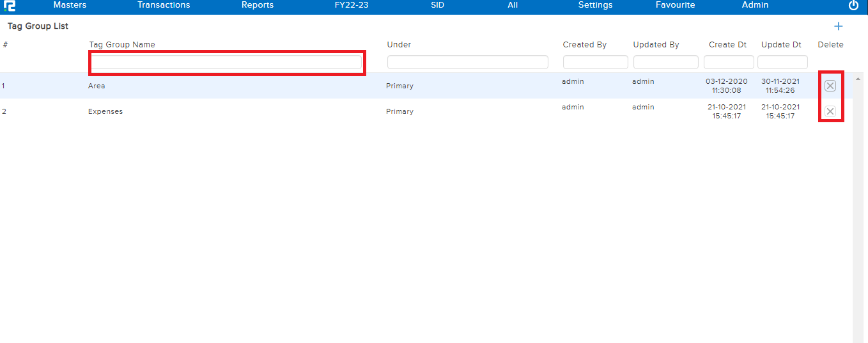The image size is (868, 343).
Task: Open the SID selector in top bar
Action: 437,5
